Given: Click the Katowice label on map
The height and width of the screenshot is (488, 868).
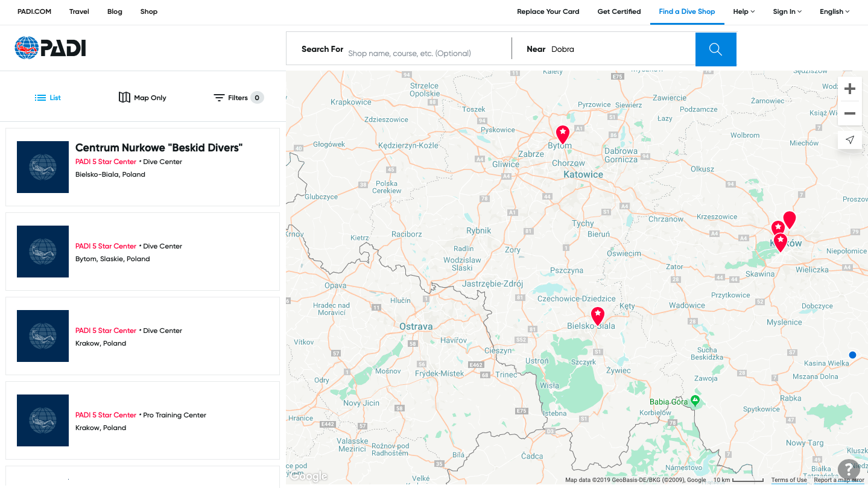Looking at the screenshot, I should pyautogui.click(x=583, y=174).
